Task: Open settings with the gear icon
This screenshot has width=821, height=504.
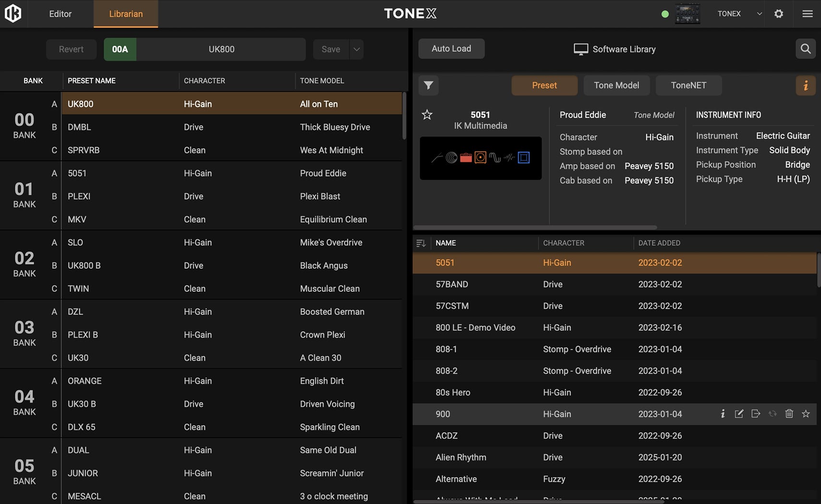Action: point(779,14)
